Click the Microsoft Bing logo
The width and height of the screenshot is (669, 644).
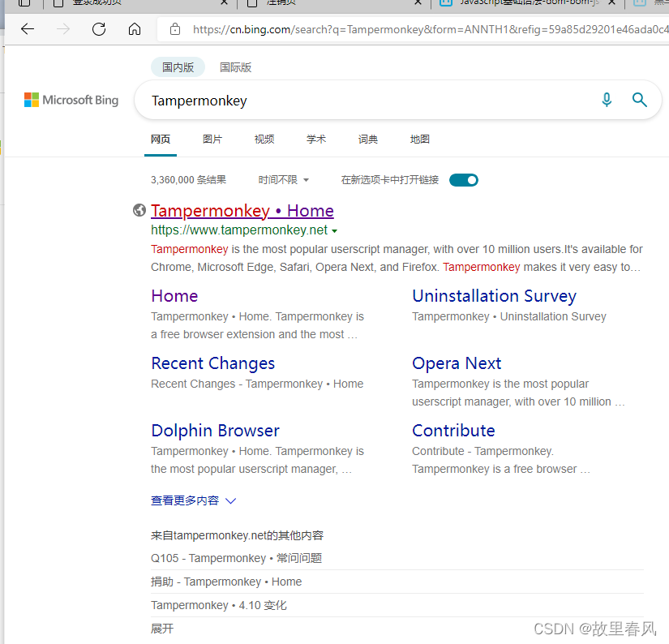(71, 100)
